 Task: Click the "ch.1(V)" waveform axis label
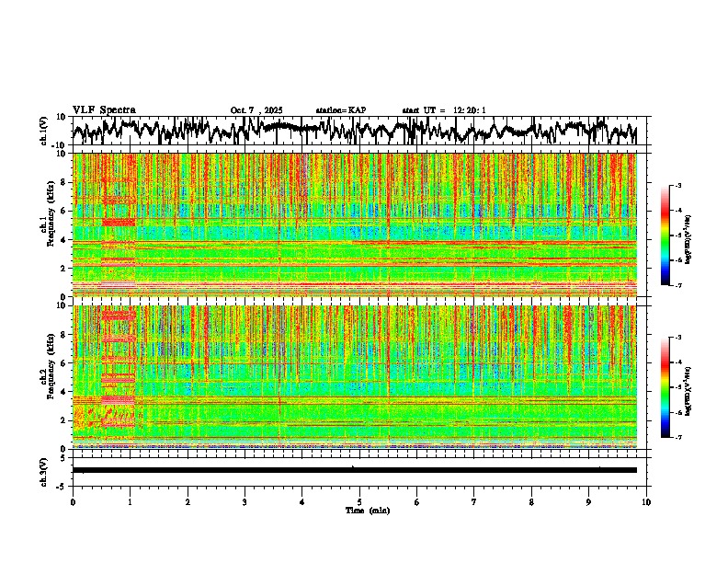point(44,131)
